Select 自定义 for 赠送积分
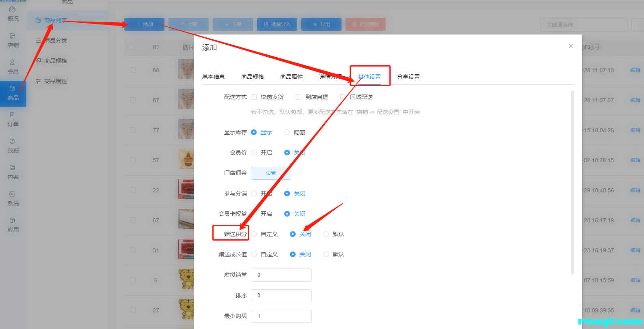Image resolution: width=644 pixels, height=329 pixels. coord(254,234)
